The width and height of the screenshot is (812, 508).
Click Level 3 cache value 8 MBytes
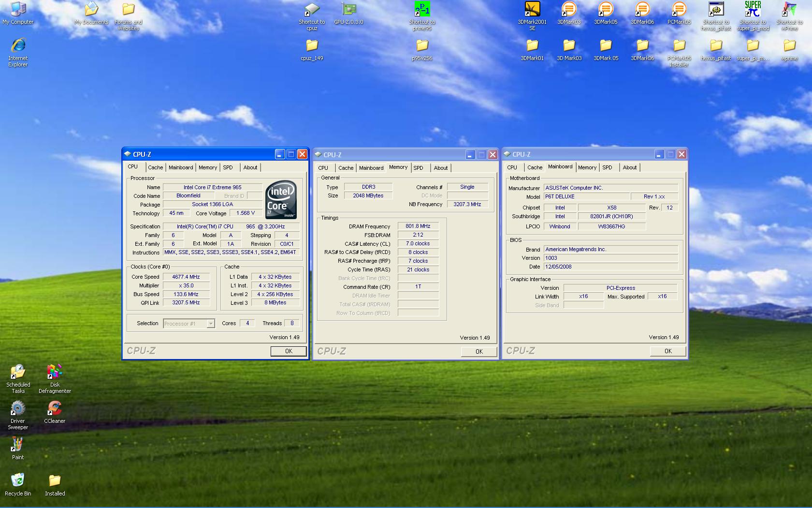(275, 302)
